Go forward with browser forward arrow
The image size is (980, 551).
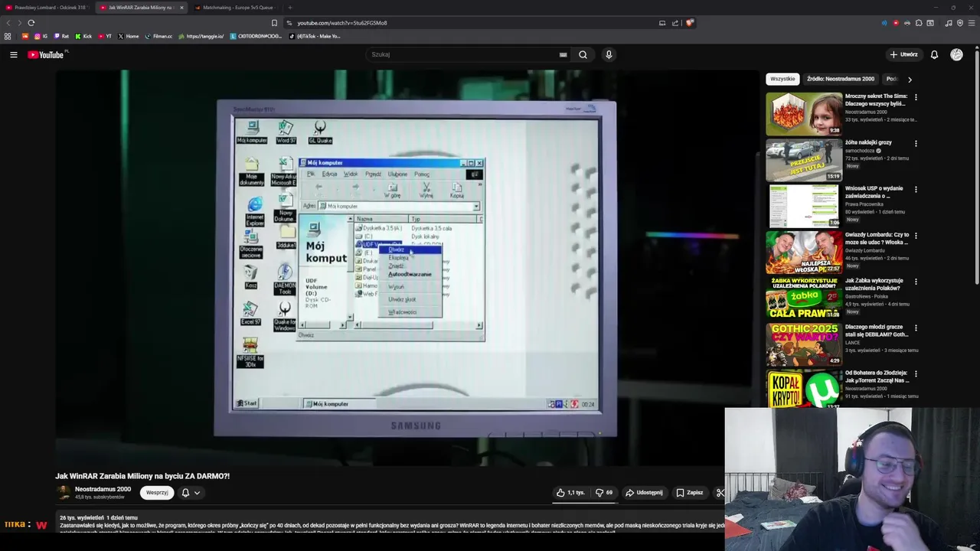coord(18,23)
